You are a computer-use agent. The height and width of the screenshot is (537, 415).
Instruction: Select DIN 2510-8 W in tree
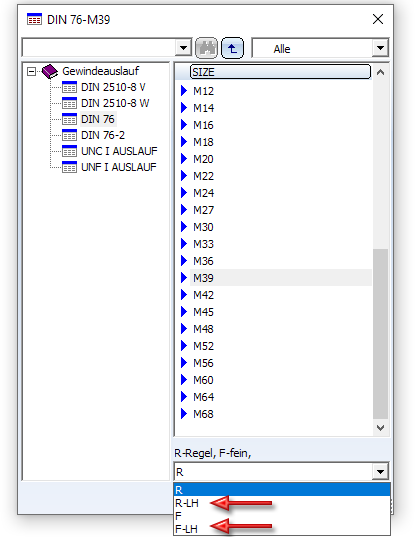[115, 103]
